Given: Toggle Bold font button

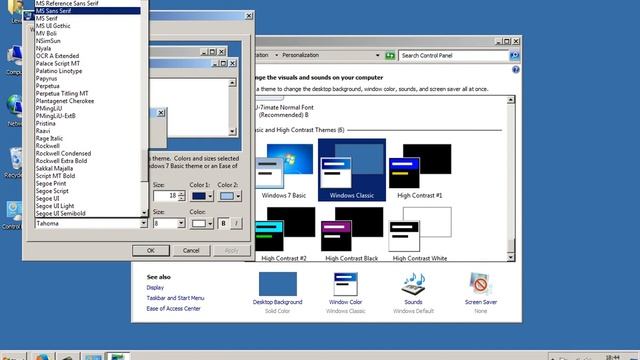Looking at the screenshot, I should (x=223, y=223).
